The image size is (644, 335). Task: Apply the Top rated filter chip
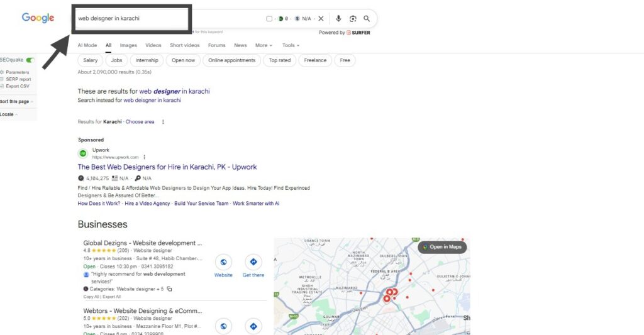280,60
